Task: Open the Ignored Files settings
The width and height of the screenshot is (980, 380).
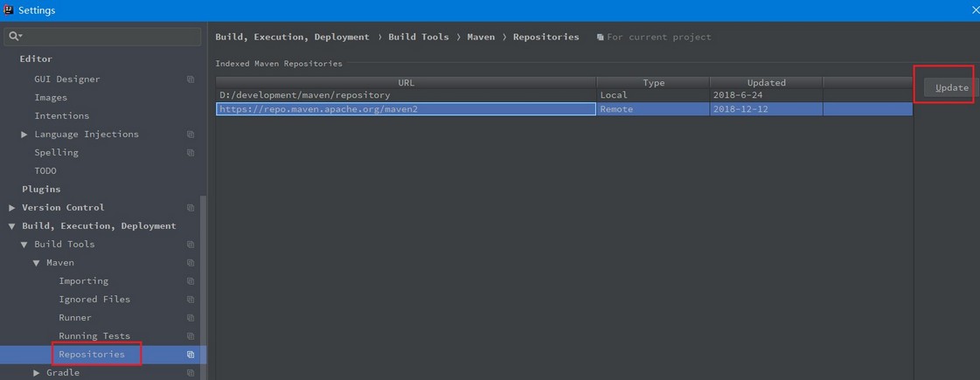Action: 94,300
